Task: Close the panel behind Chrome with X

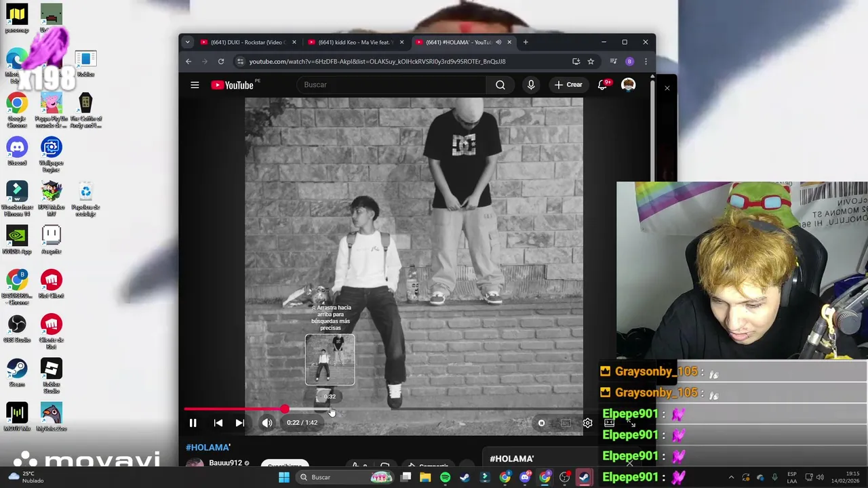Action: point(667,87)
